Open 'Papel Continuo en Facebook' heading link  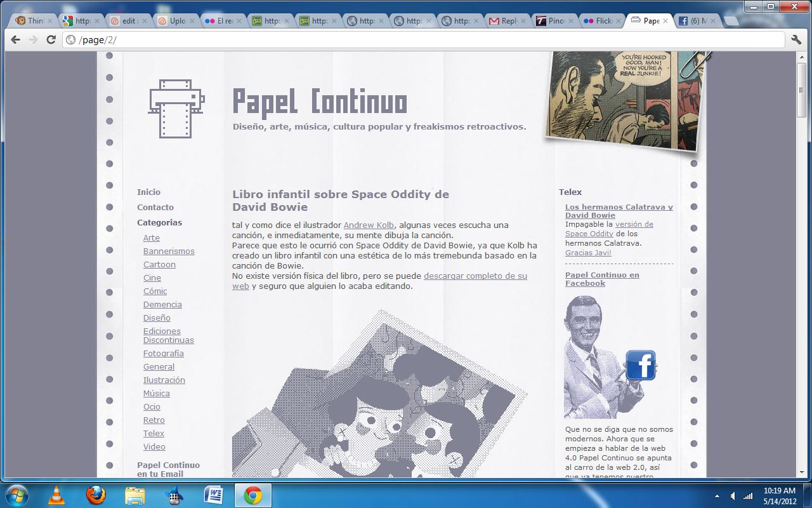point(602,279)
